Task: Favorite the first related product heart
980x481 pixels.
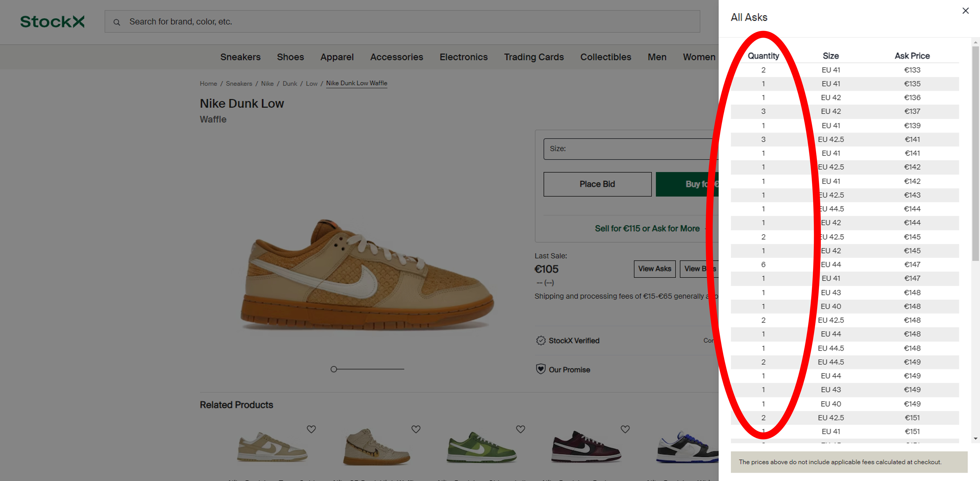Action: point(311,429)
